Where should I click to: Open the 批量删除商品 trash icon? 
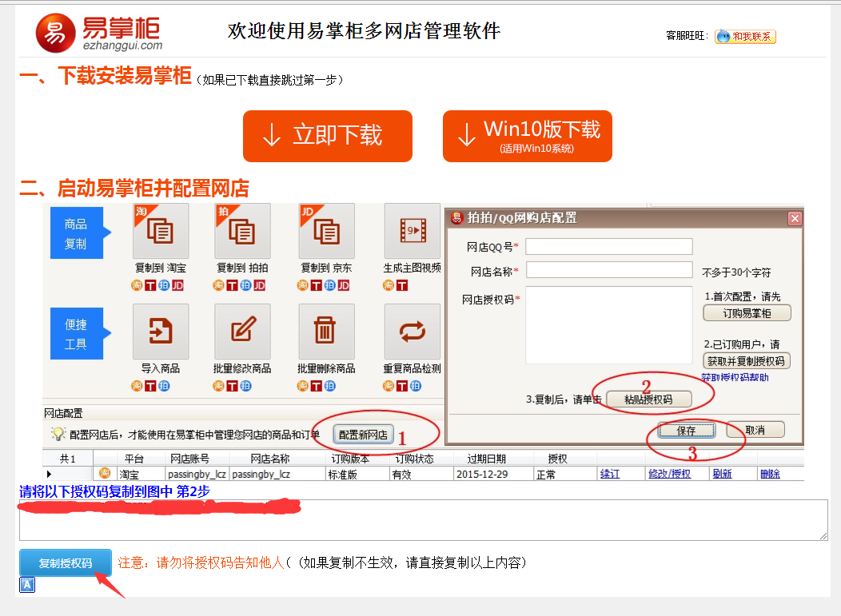[327, 332]
